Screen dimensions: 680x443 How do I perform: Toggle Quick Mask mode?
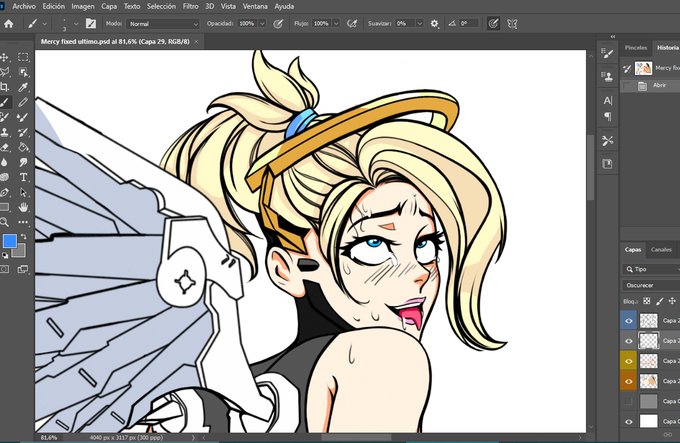tap(4, 269)
